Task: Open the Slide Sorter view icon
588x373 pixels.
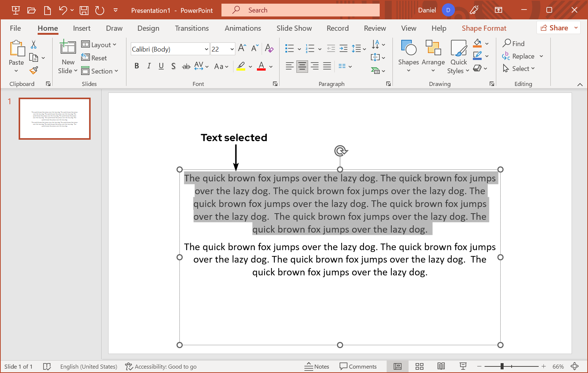Action: [x=420, y=366]
